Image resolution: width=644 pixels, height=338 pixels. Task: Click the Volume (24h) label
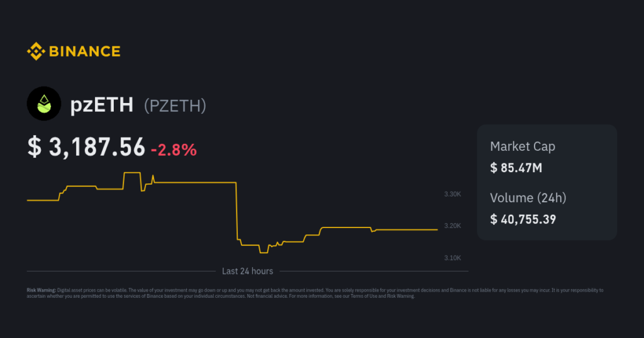528,198
